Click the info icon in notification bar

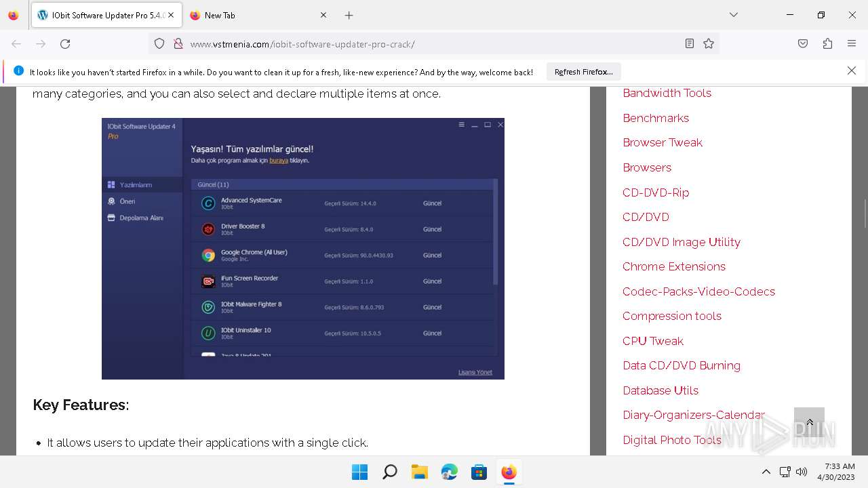[18, 70]
